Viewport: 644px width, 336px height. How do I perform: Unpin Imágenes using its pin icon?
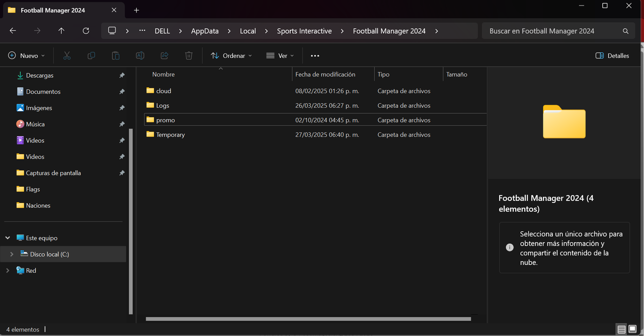click(x=122, y=108)
